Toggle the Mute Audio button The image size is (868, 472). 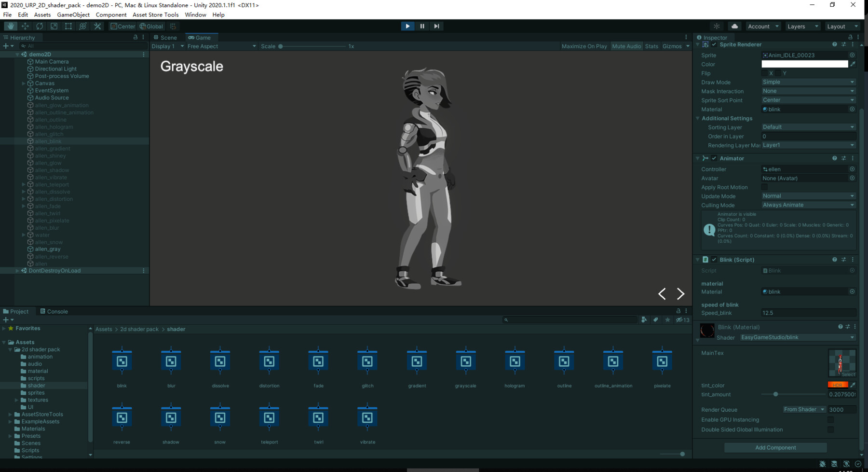[x=626, y=46]
